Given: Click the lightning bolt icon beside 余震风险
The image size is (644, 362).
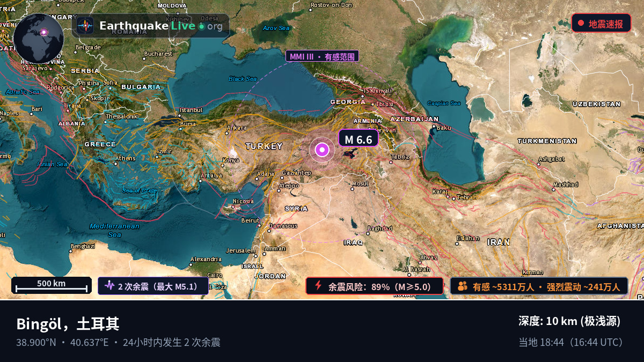Looking at the screenshot, I should pyautogui.click(x=318, y=286).
